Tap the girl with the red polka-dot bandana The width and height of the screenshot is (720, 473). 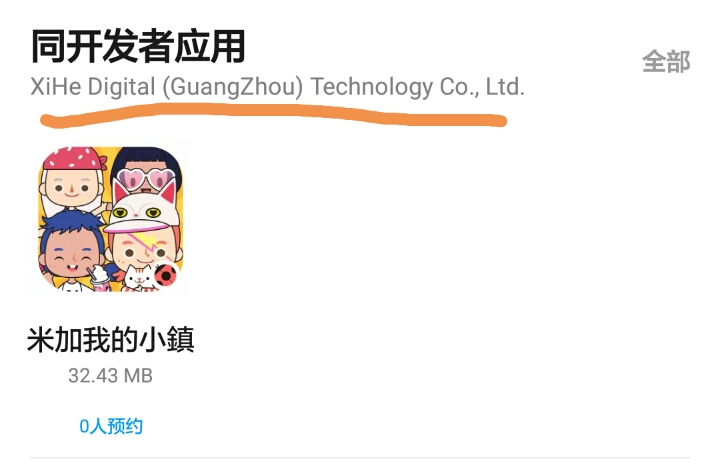(73, 177)
